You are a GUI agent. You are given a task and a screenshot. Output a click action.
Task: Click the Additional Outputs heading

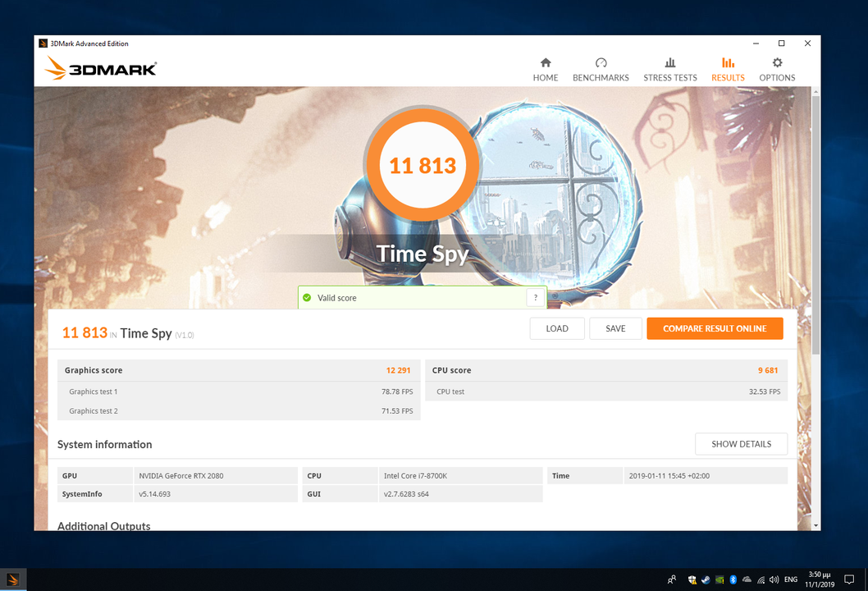104,525
